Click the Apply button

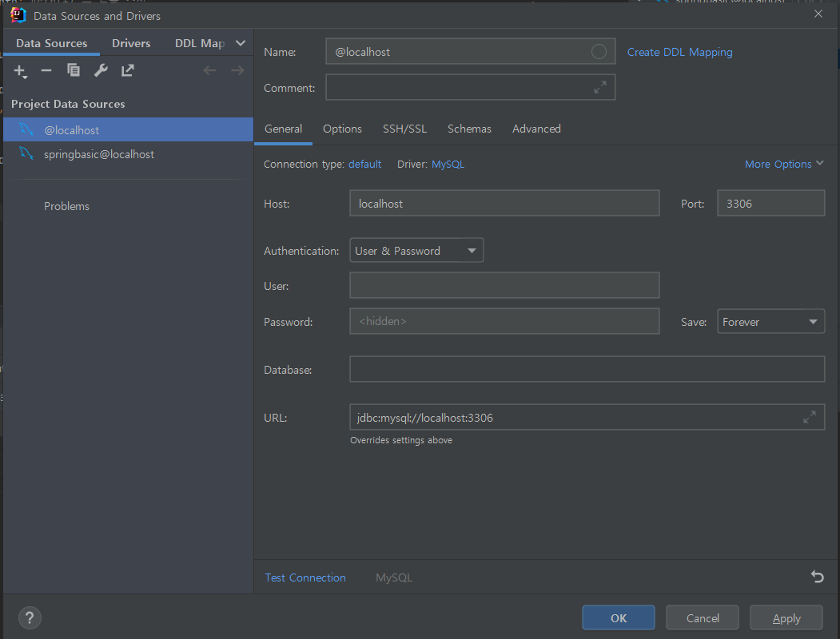(x=786, y=617)
